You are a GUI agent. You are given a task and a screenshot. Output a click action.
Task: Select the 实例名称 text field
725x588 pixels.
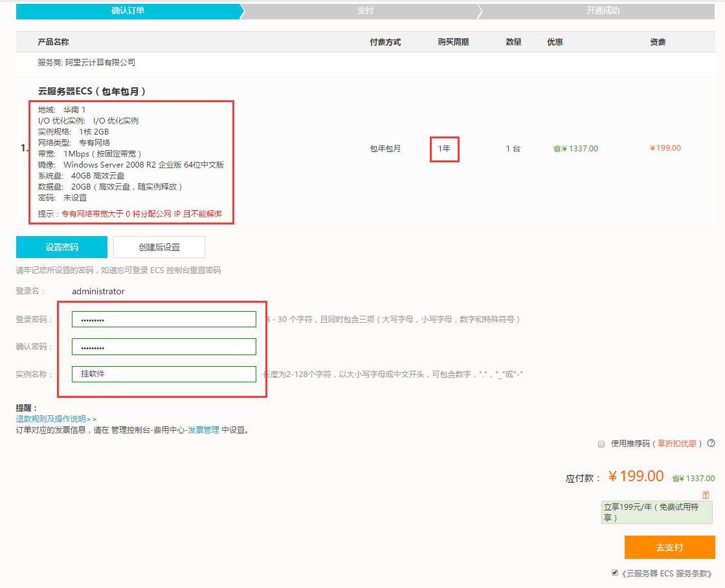click(x=164, y=374)
